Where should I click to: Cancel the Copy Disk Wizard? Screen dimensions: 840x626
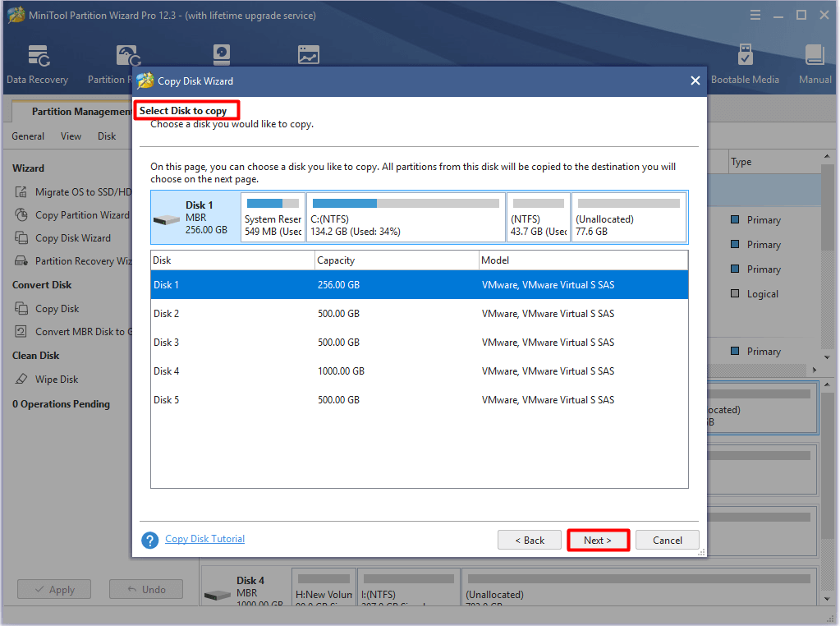[668, 541]
